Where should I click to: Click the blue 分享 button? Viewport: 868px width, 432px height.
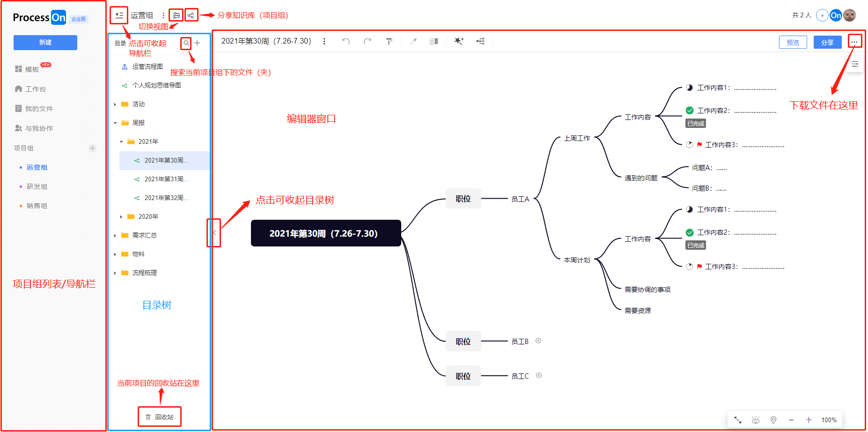pos(827,42)
